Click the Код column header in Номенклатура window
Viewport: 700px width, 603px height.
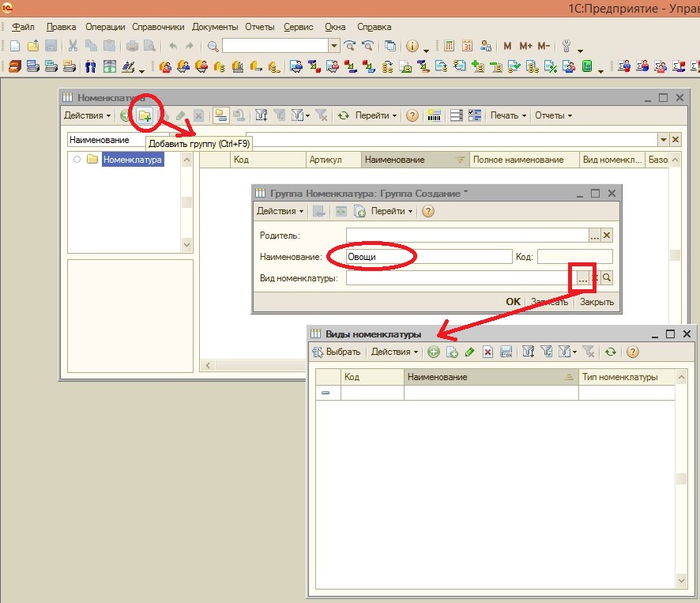coord(269,160)
